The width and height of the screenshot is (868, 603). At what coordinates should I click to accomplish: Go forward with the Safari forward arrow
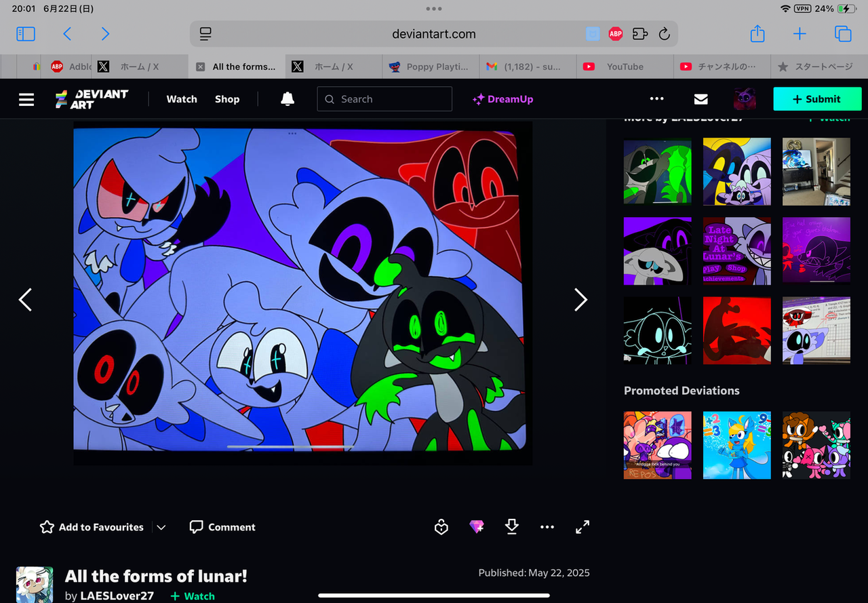104,34
